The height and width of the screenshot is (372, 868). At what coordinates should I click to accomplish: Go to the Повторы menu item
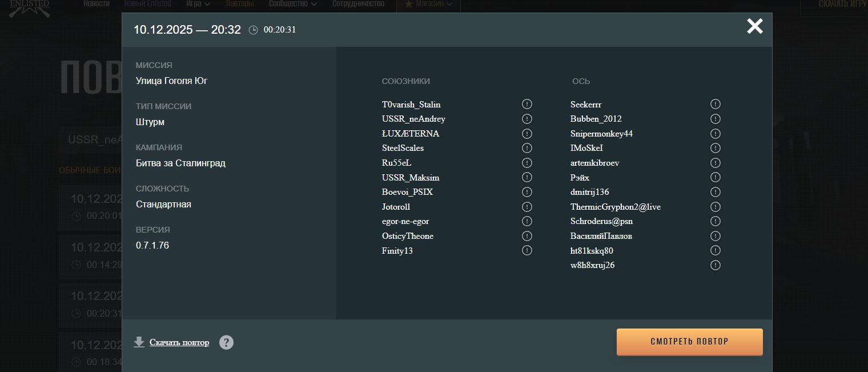pos(240,4)
